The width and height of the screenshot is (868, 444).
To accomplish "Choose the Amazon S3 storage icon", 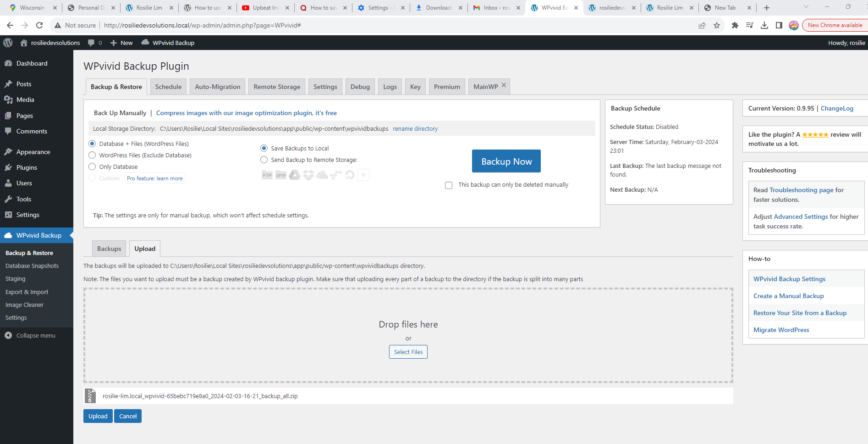I will 336,175.
